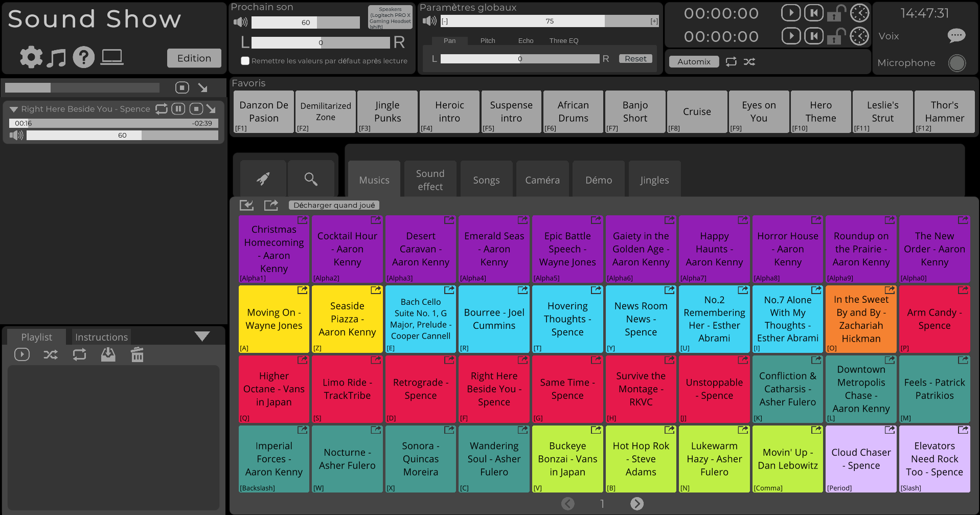The height and width of the screenshot is (515, 980).
Task: Toggle loop on Right Here Beside You
Action: click(162, 108)
